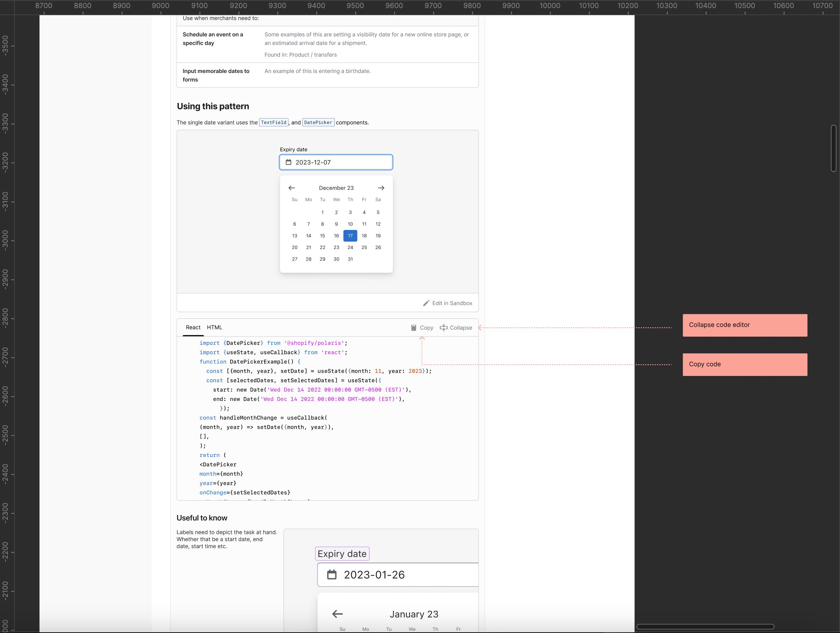840x633 pixels.
Task: Click the pencil icon next to Edit in Sandbox
Action: click(427, 303)
